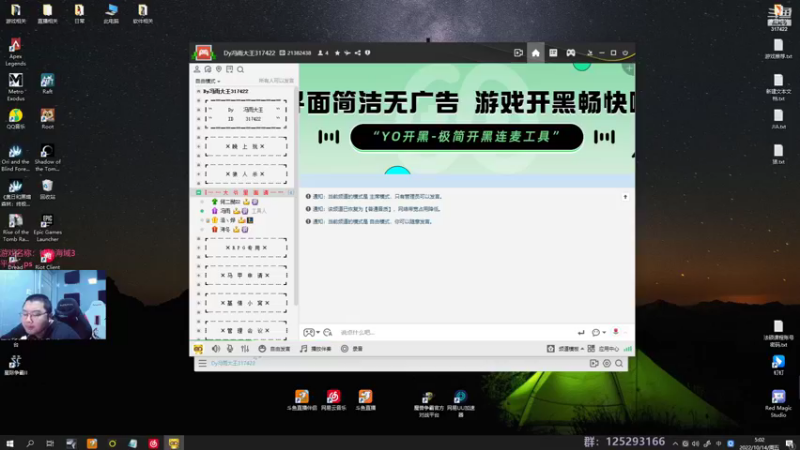Click the circular target icon in lower strip
Screen dimensions: 800x450
[x=607, y=363]
